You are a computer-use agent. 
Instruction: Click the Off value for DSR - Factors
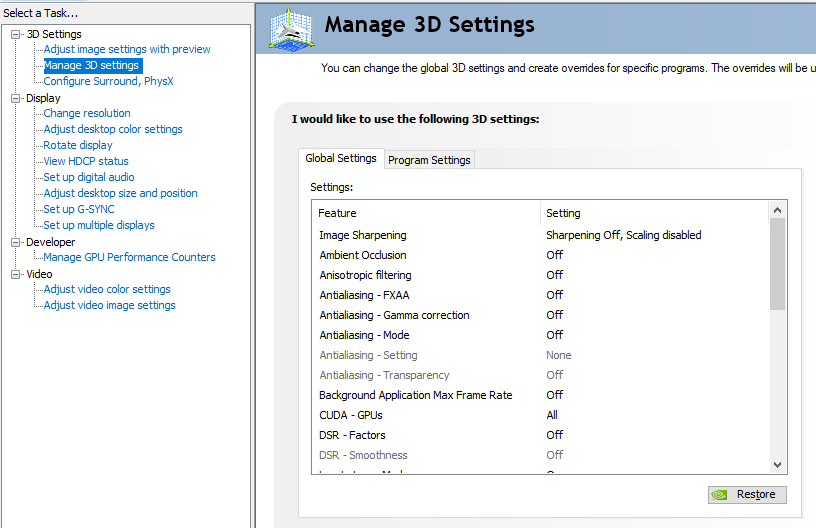(555, 435)
